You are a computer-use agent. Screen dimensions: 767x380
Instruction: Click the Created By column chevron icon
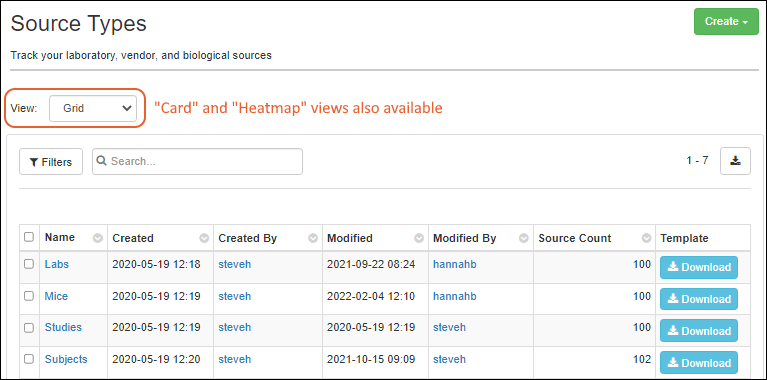(313, 238)
